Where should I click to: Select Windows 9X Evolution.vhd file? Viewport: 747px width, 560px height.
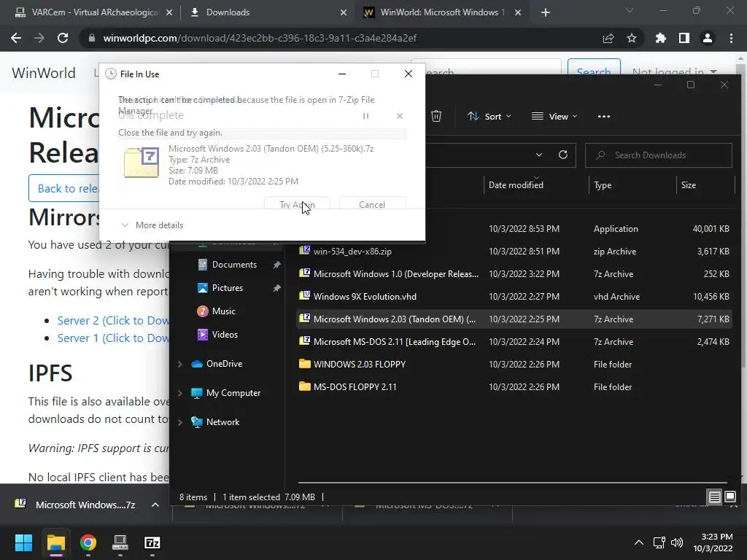pos(514,296)
